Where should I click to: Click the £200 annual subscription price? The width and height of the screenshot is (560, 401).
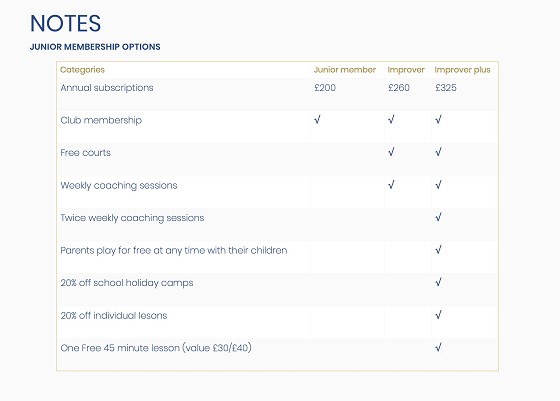click(325, 87)
